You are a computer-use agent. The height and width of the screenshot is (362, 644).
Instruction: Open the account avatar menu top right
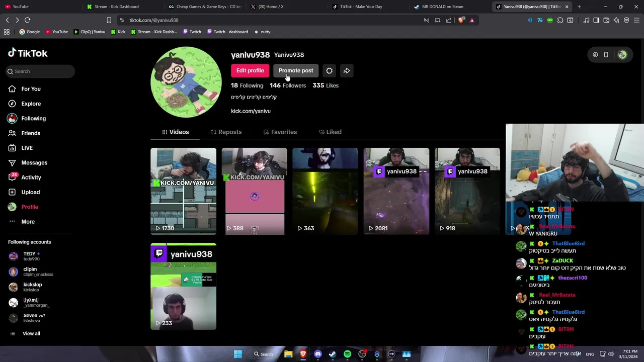click(622, 55)
